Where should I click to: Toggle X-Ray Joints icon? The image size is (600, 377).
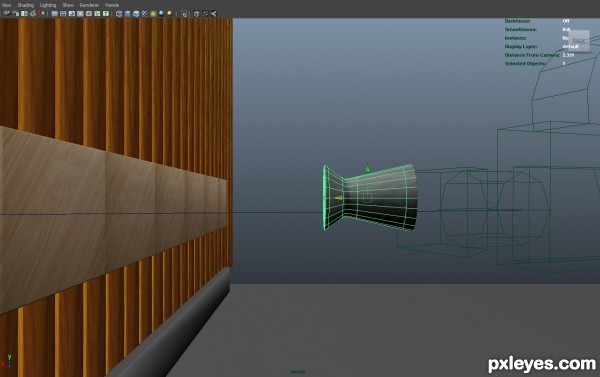click(x=214, y=14)
